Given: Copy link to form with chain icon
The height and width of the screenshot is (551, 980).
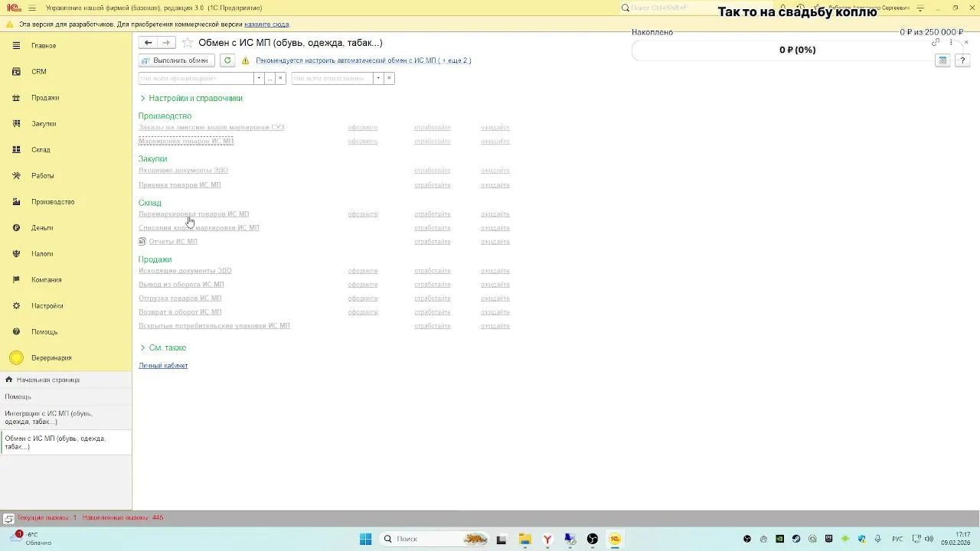Looking at the screenshot, I should [936, 43].
